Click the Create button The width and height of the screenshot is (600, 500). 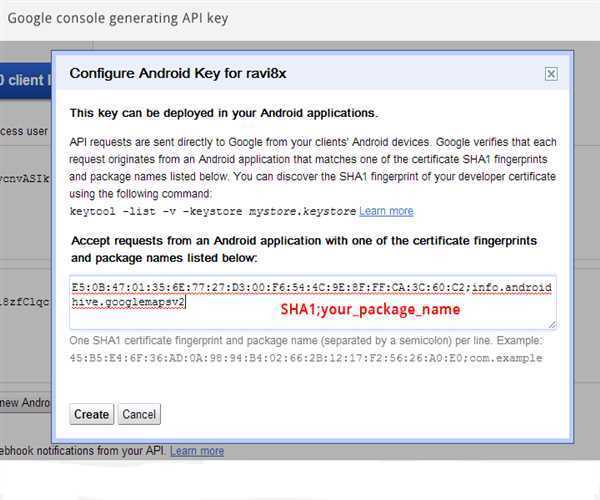click(x=91, y=414)
